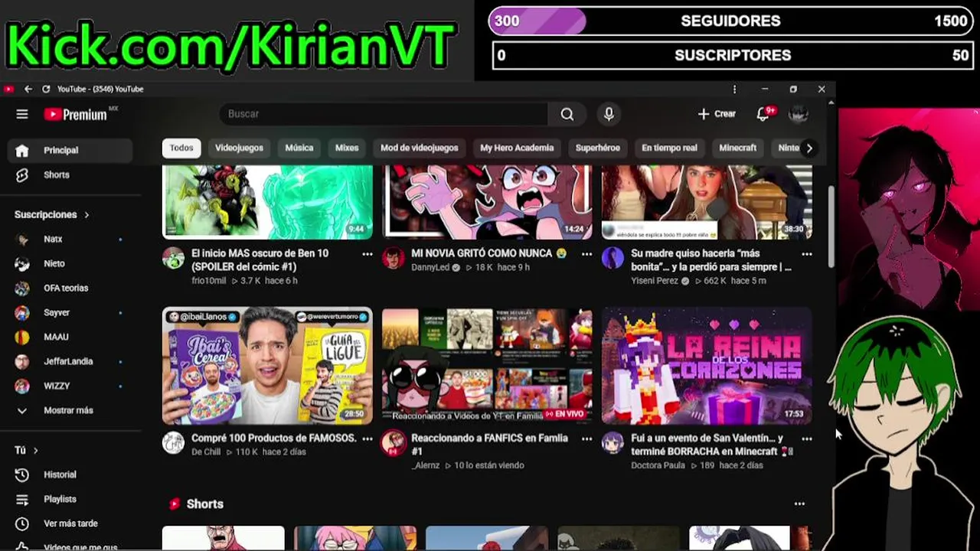
Task: Select the My Hero Academia chip
Action: [x=516, y=148]
